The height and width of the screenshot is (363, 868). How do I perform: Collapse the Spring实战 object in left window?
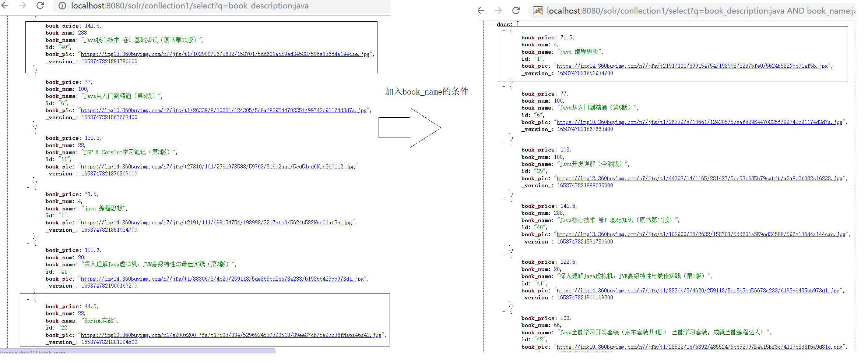pyautogui.click(x=28, y=299)
